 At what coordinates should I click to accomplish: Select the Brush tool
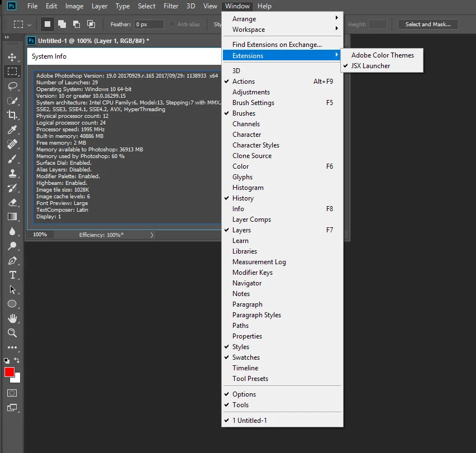pyautogui.click(x=12, y=159)
